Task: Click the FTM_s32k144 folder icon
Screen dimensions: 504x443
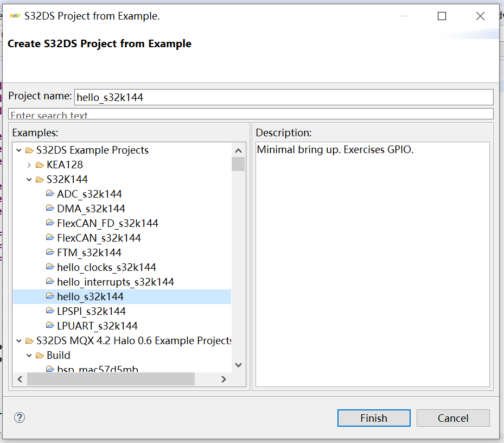Action: [50, 252]
